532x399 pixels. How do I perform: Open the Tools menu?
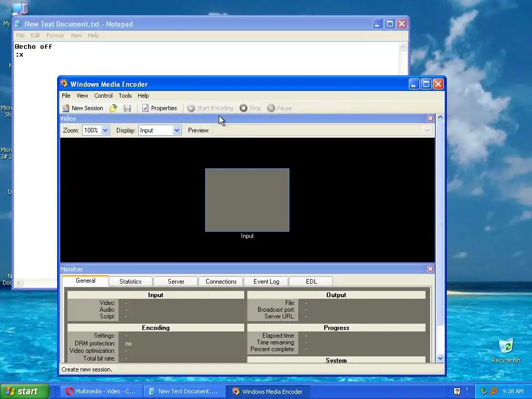click(125, 96)
